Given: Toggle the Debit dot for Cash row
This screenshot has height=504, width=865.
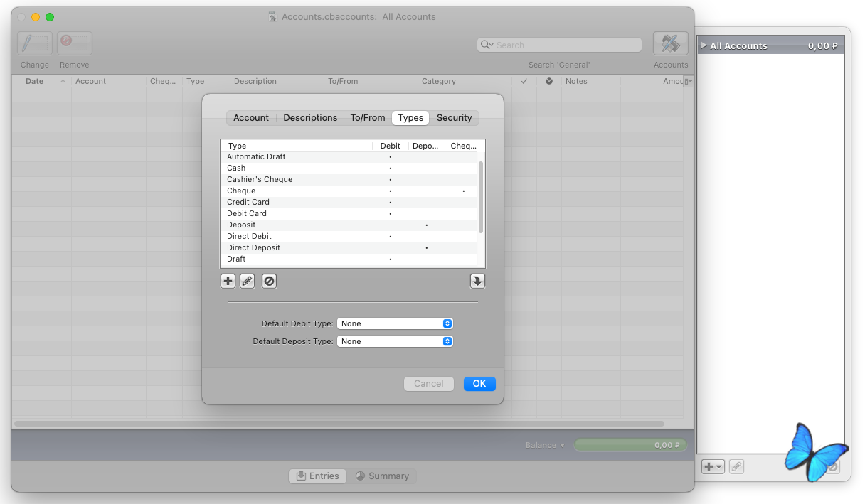Looking at the screenshot, I should [x=391, y=168].
